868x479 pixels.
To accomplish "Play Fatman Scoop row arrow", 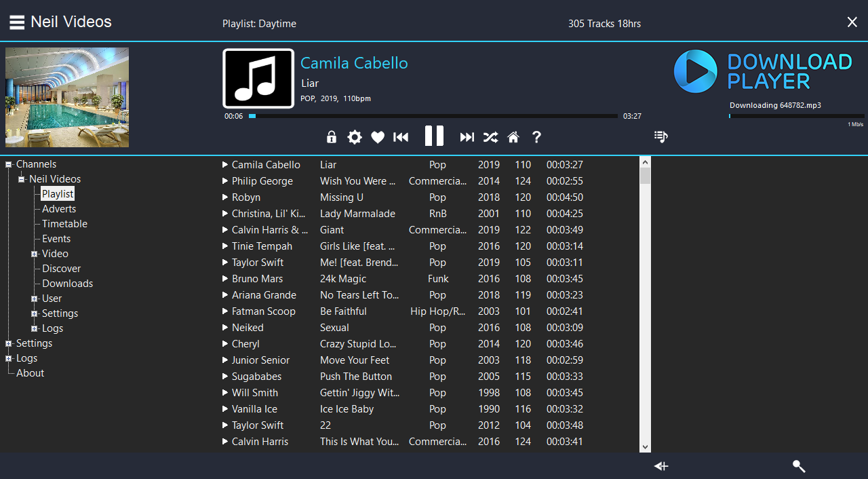I will (x=225, y=311).
